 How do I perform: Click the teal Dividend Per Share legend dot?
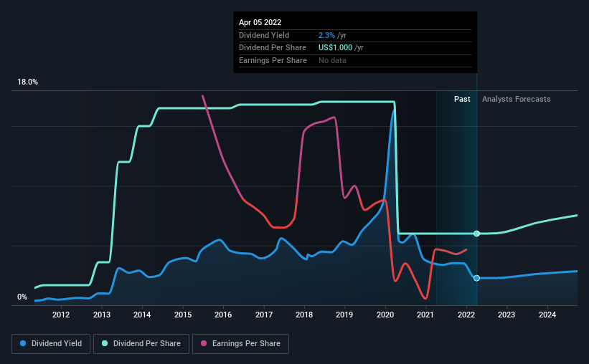105,343
